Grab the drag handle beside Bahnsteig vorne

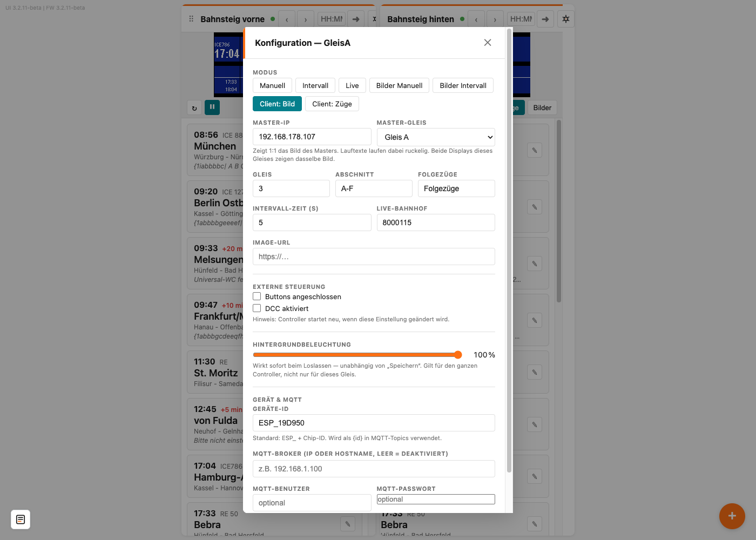[x=191, y=19]
